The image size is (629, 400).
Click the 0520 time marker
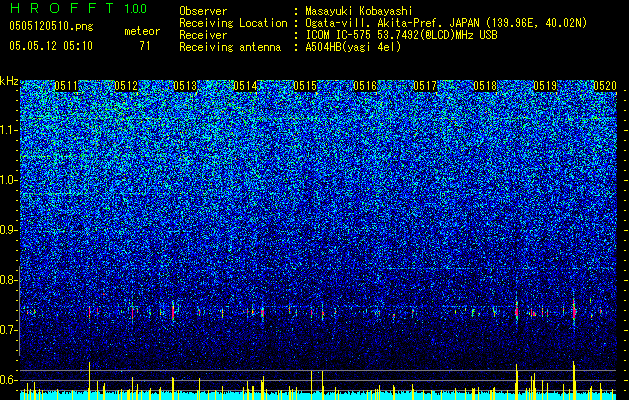tap(605, 86)
